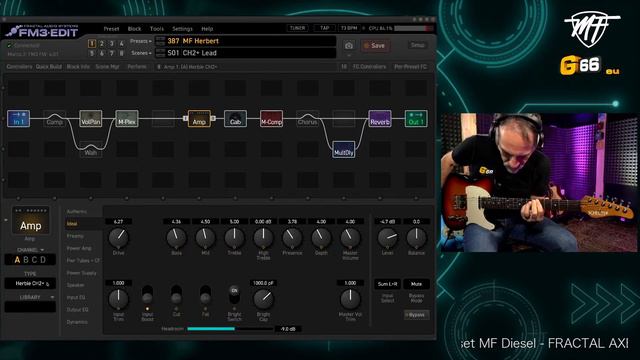Select the VolPan block on grid
The width and height of the screenshot is (640, 360).
tap(91, 118)
